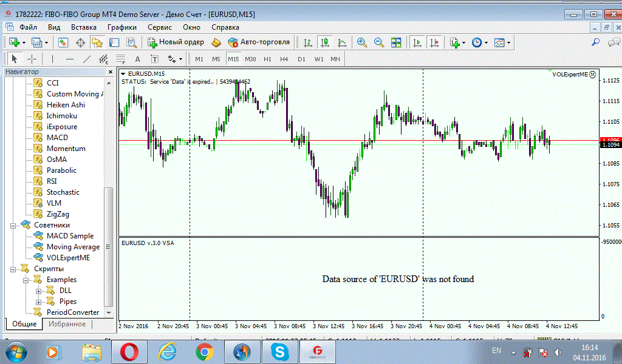Select the text tool A
The width and height of the screenshot is (622, 364).
tap(138, 59)
